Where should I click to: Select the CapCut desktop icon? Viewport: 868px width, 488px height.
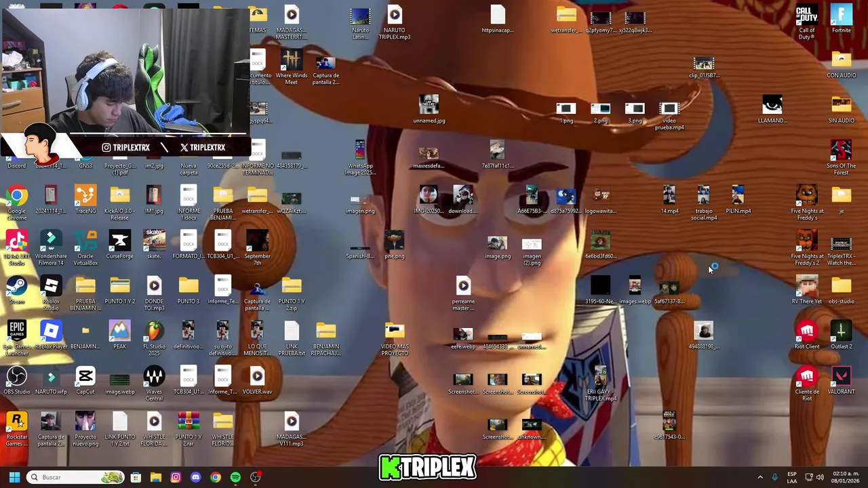tap(85, 380)
